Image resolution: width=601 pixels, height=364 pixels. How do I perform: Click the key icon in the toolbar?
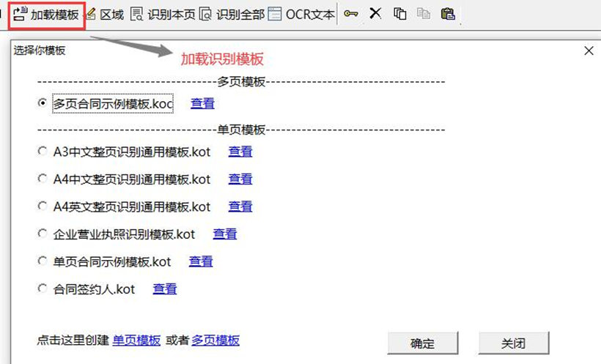point(351,14)
